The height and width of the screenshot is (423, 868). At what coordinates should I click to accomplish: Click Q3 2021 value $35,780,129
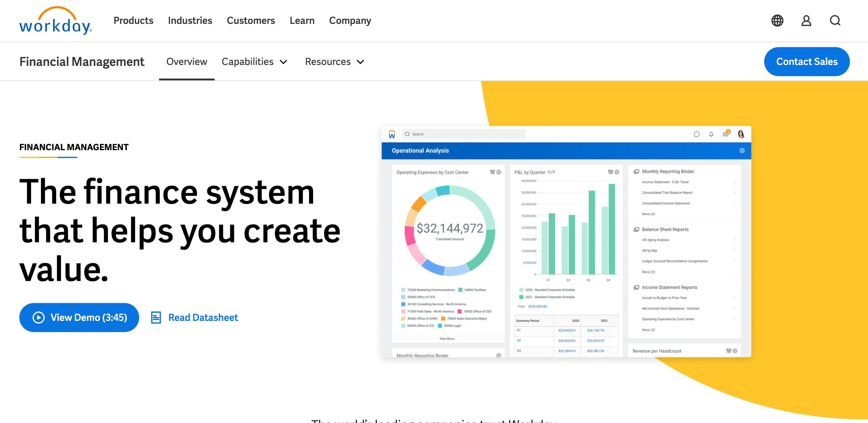point(595,351)
